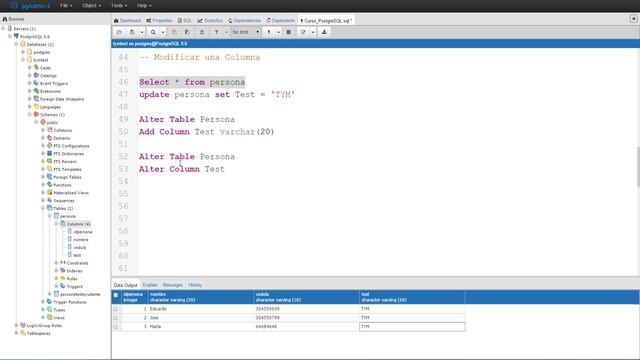The image size is (640, 360).
Task: Open the Messages results tab
Action: 173,285
